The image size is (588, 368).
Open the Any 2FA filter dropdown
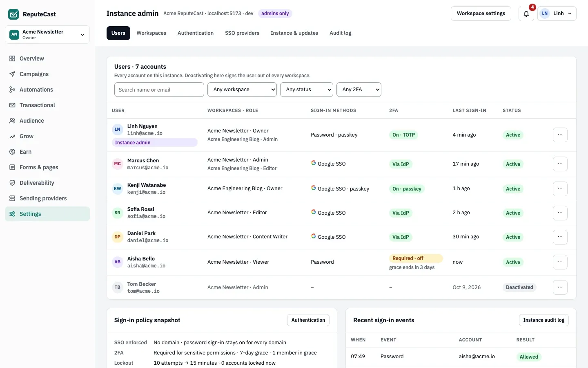(x=359, y=90)
